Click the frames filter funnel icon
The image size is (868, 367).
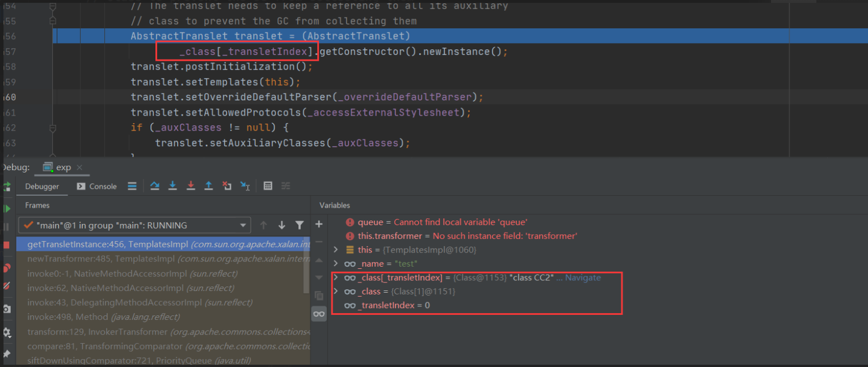300,225
